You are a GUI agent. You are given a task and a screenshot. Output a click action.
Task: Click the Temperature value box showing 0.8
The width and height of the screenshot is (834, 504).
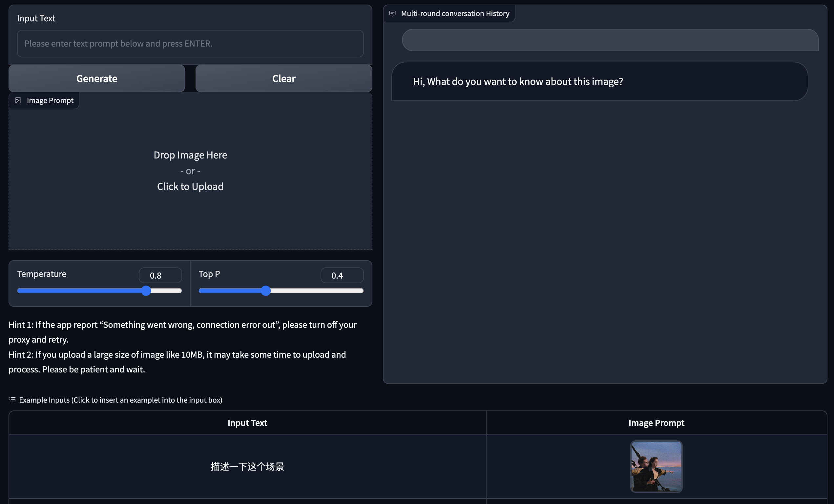pos(160,276)
